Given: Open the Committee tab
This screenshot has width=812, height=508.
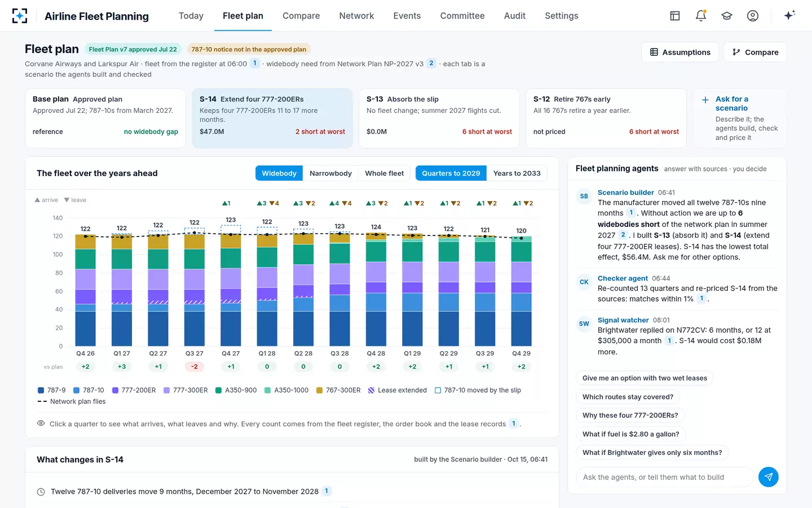Looking at the screenshot, I should 462,16.
